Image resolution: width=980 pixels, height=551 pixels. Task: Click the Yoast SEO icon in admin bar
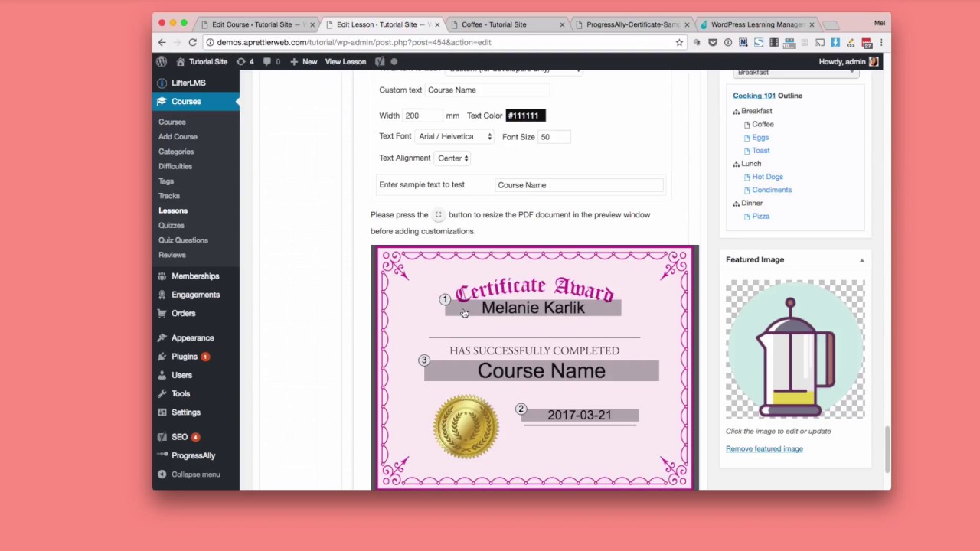click(380, 61)
